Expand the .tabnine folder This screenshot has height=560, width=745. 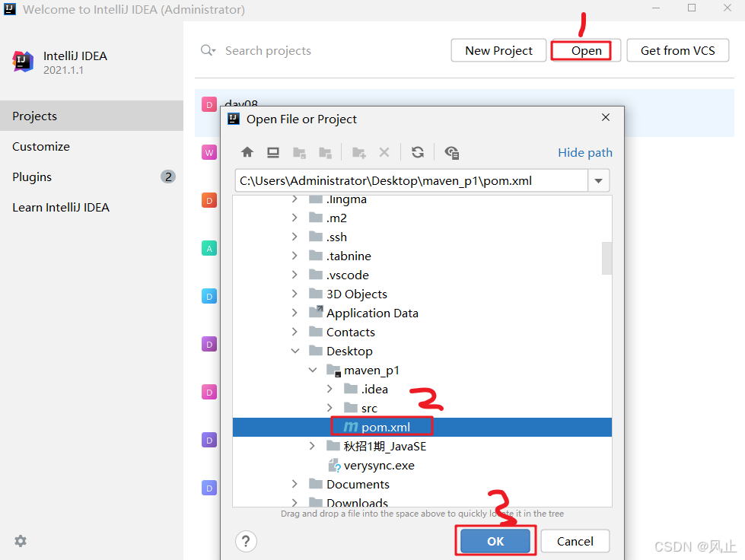pyautogui.click(x=294, y=256)
